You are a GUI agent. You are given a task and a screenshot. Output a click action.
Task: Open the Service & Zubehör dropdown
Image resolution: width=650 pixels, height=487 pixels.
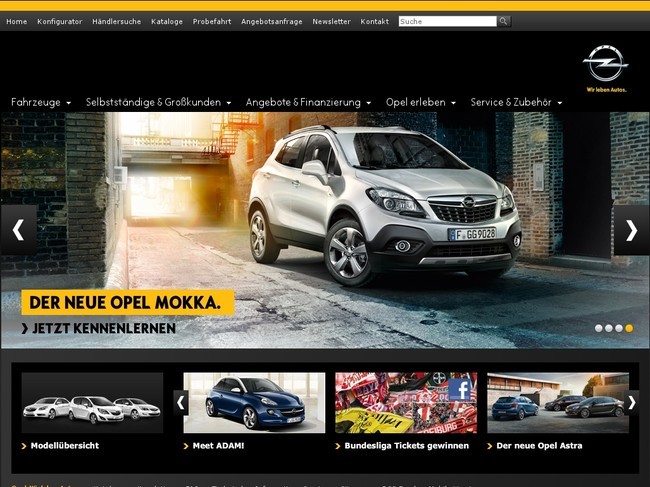(516, 102)
